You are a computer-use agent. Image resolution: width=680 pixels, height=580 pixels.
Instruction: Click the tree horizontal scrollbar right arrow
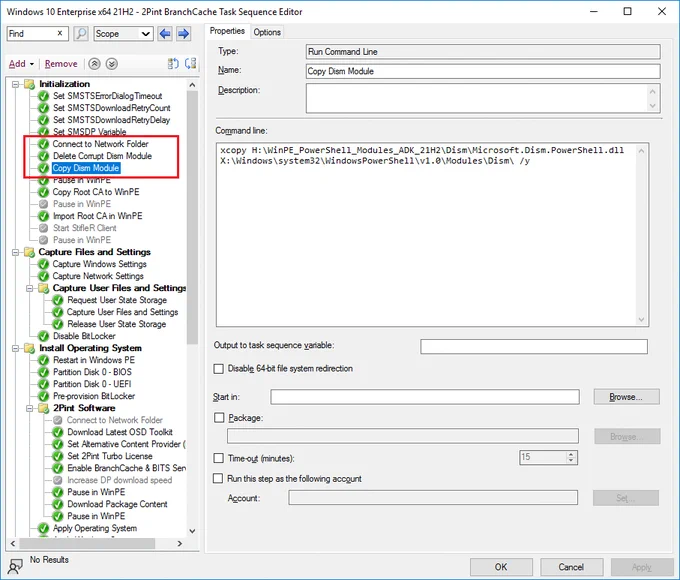point(180,543)
